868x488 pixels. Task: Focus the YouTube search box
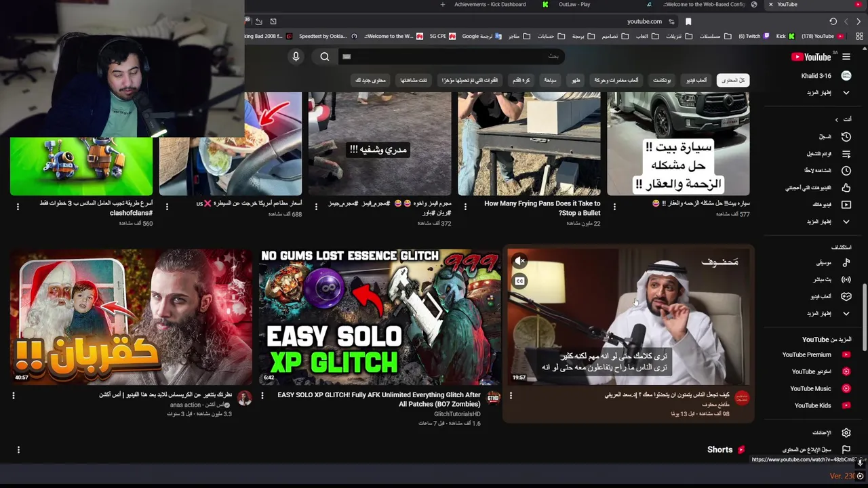451,57
